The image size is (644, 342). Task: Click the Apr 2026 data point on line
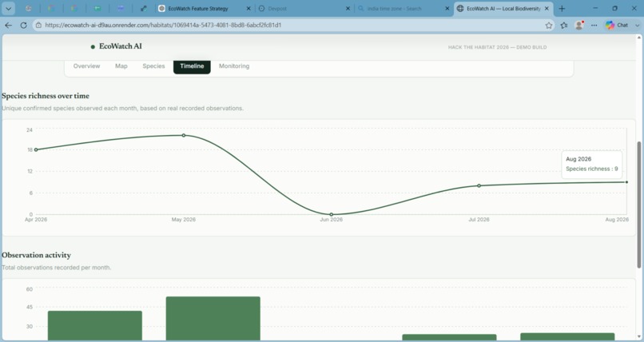pyautogui.click(x=36, y=150)
